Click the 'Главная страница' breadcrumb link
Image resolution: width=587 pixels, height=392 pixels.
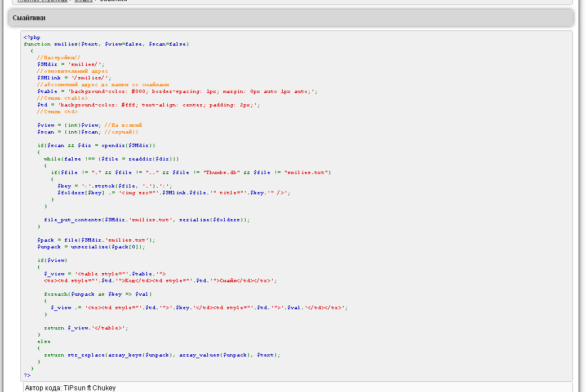click(x=42, y=1)
